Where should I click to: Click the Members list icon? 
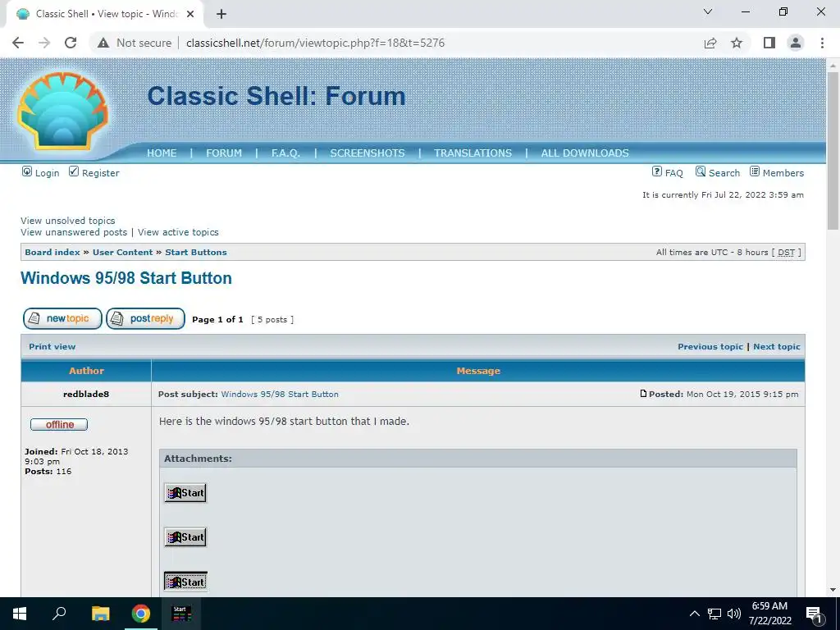pos(755,171)
